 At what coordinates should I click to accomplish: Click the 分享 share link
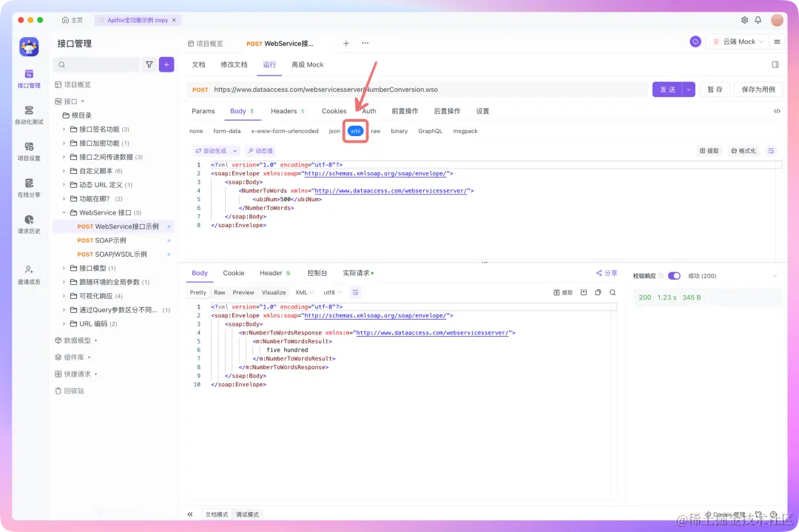(x=607, y=273)
